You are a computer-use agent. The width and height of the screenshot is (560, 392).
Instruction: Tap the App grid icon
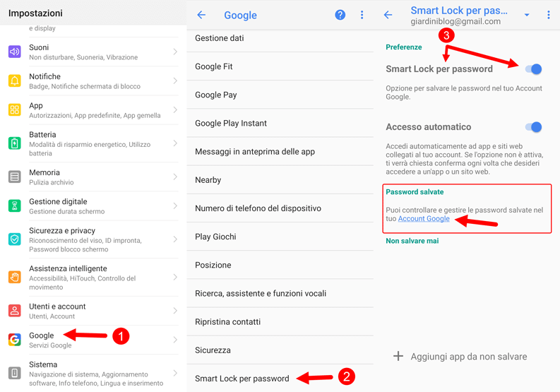[x=15, y=110]
